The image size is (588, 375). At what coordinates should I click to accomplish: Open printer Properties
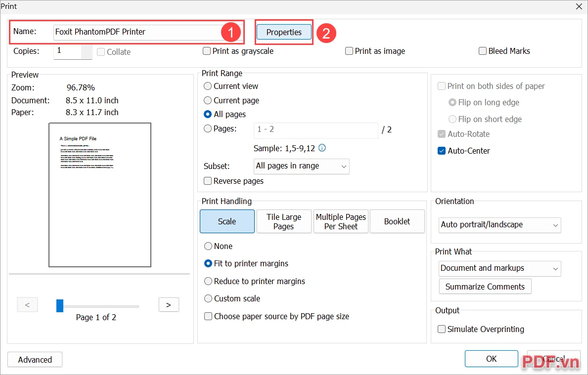click(284, 32)
